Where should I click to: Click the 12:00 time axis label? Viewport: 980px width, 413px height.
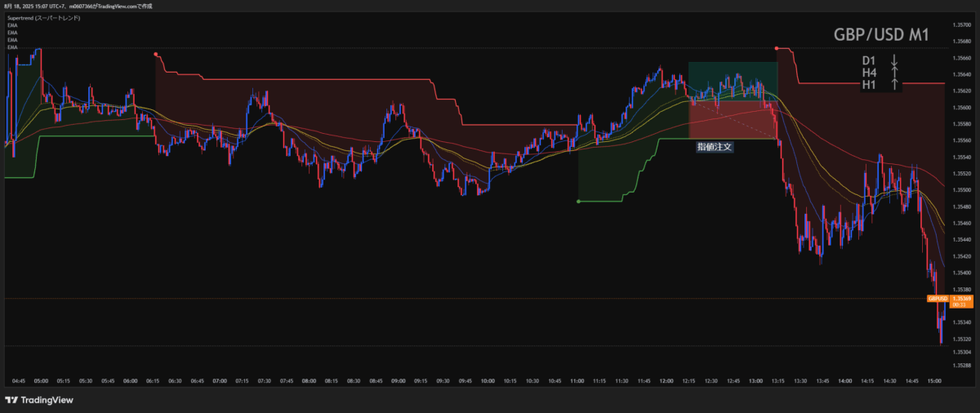[x=666, y=380]
